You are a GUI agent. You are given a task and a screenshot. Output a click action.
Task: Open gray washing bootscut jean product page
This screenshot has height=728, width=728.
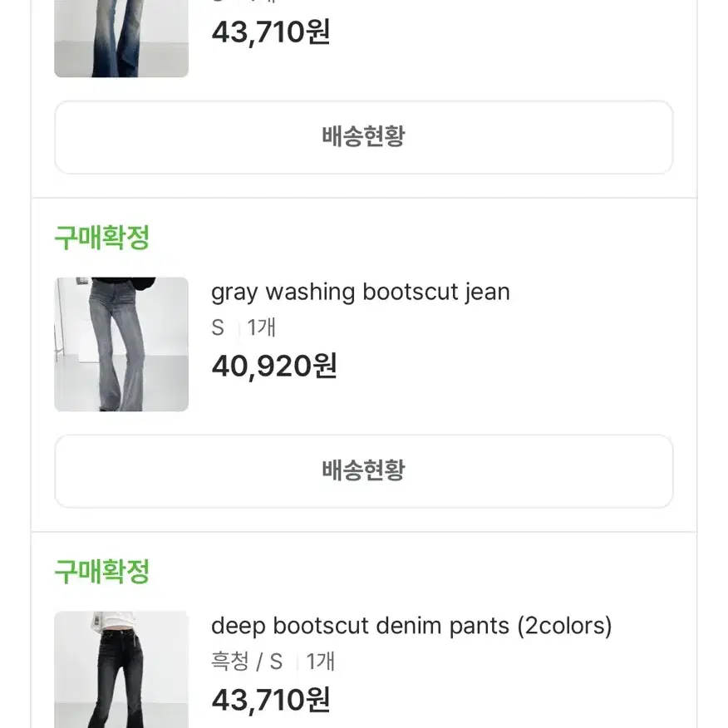pos(361,292)
